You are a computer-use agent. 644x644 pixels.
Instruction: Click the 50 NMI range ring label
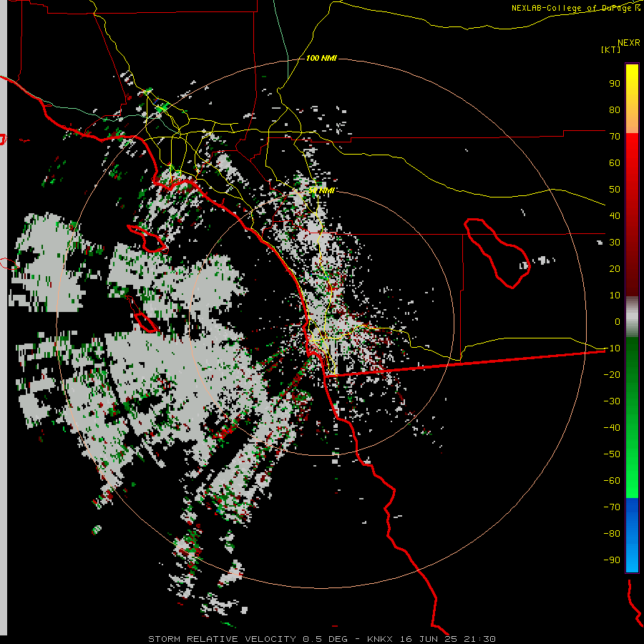click(321, 191)
